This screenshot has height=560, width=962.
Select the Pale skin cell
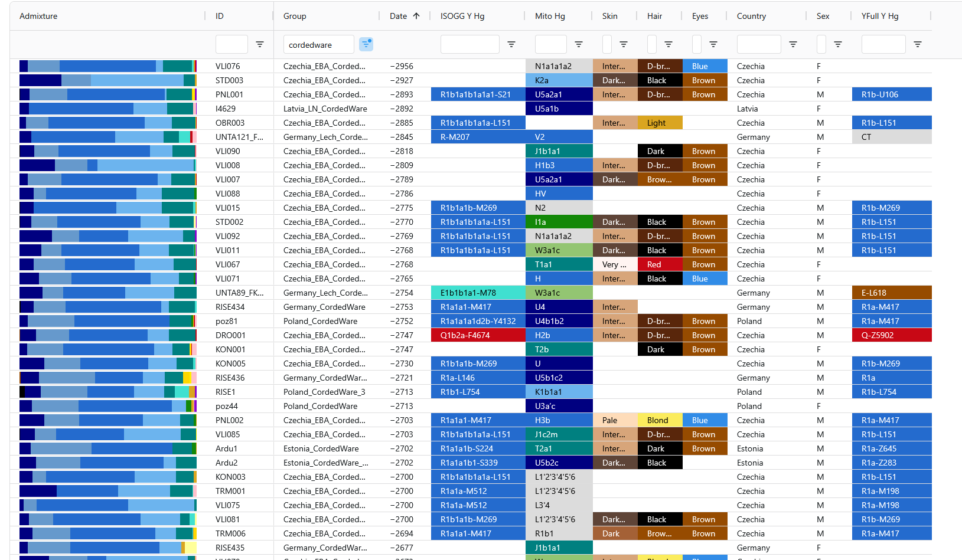(x=615, y=420)
